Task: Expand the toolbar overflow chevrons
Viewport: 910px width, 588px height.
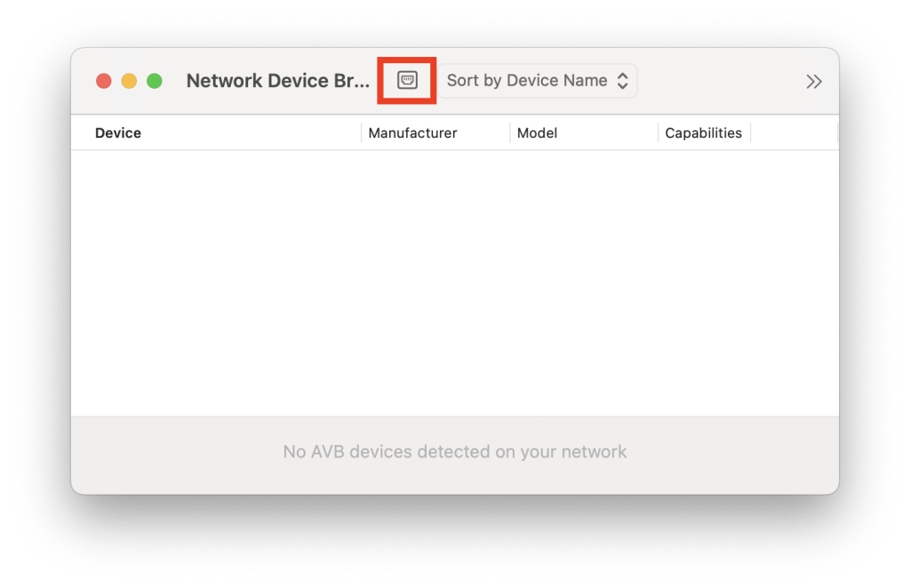Action: (x=813, y=82)
